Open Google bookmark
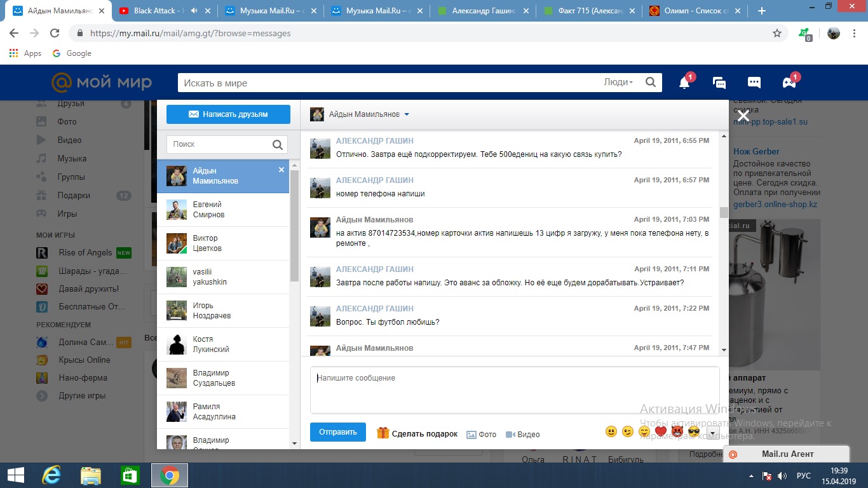Image resolution: width=868 pixels, height=488 pixels. [x=72, y=53]
